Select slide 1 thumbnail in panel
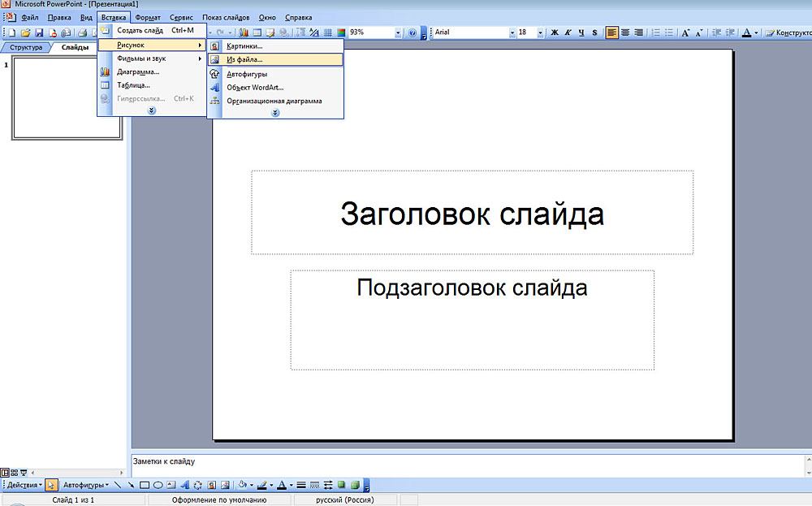Screen dimensions: 812x506 [66, 97]
